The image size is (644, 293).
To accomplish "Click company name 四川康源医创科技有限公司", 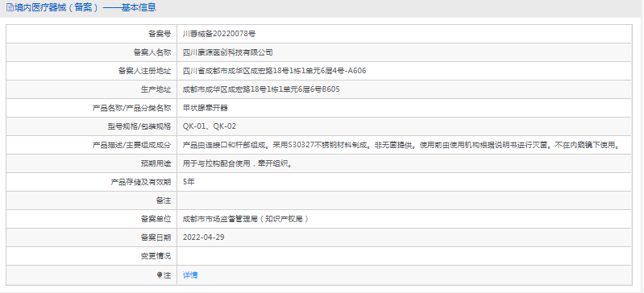I will pyautogui.click(x=228, y=52).
